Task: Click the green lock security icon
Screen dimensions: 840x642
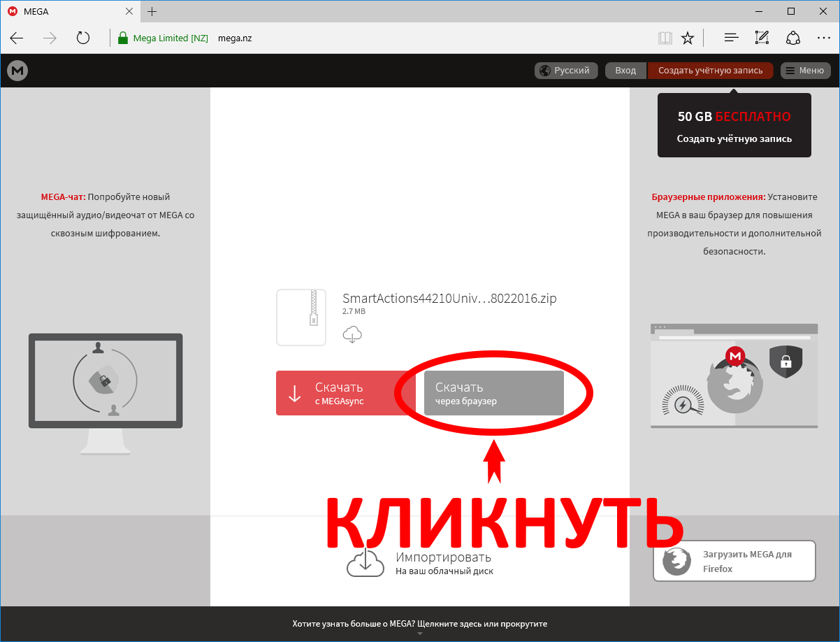Action: 123,38
